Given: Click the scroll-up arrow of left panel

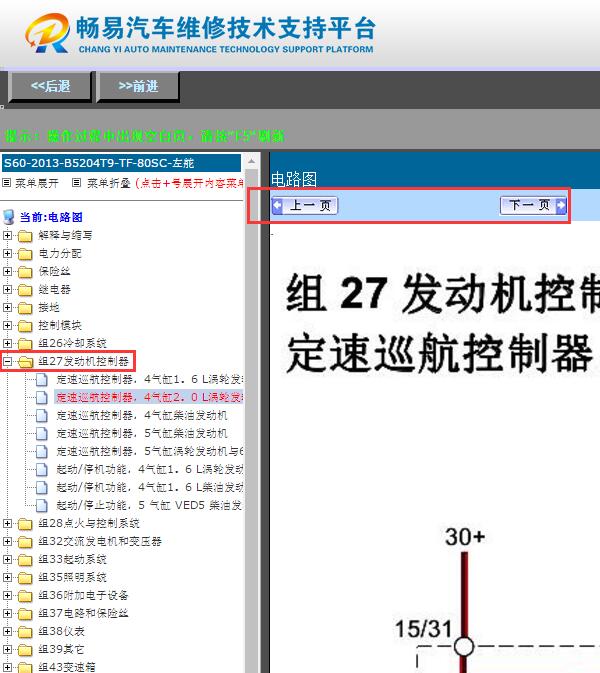Looking at the screenshot, I should click(252, 162).
